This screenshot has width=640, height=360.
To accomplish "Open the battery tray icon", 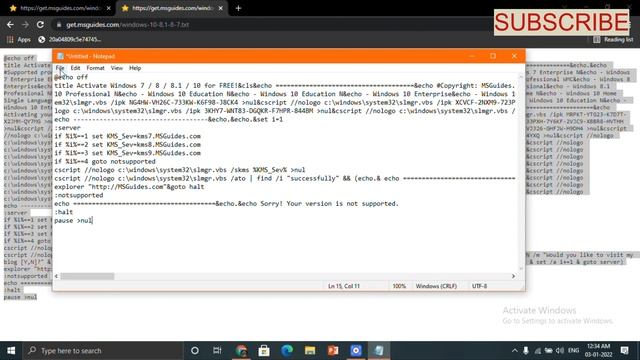I will [x=549, y=351].
